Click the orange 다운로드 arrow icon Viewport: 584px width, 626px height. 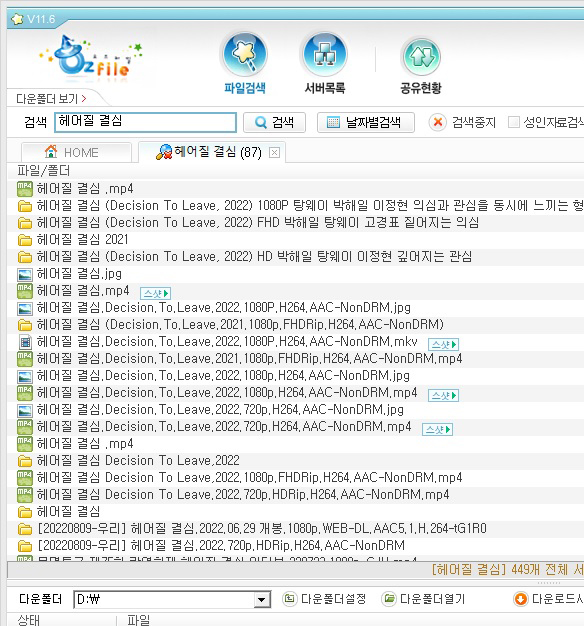[521, 599]
